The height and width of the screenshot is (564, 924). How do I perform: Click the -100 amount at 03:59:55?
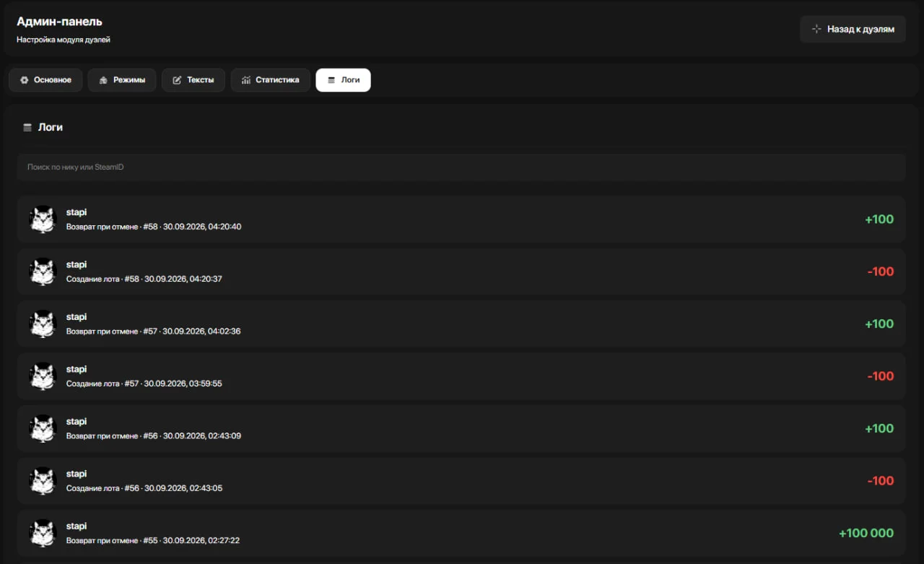[881, 376]
